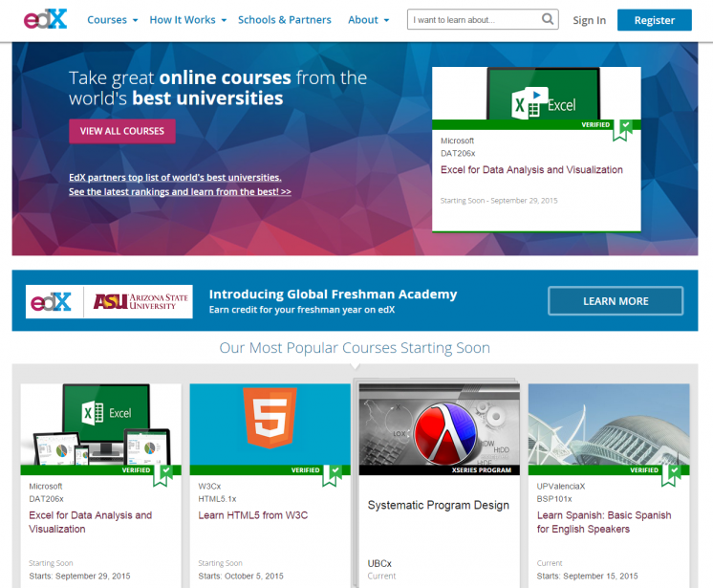Image resolution: width=713 pixels, height=588 pixels.
Task: Click verified ribbon on popular Excel course card
Action: [x=162, y=476]
